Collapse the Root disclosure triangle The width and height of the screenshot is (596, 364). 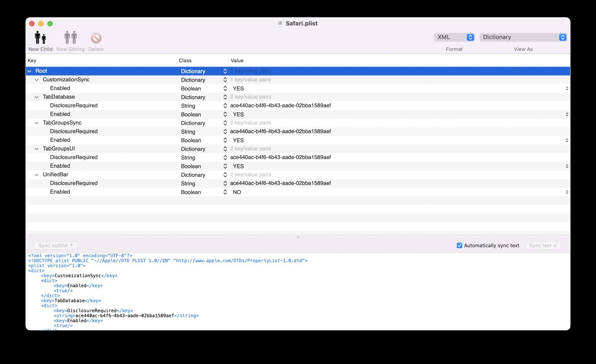pyautogui.click(x=30, y=71)
